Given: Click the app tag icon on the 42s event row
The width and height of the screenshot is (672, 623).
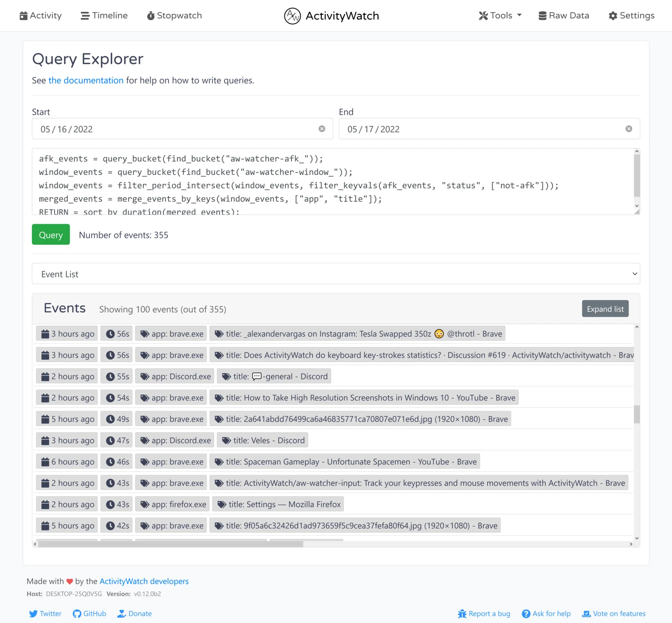Looking at the screenshot, I should (145, 526).
